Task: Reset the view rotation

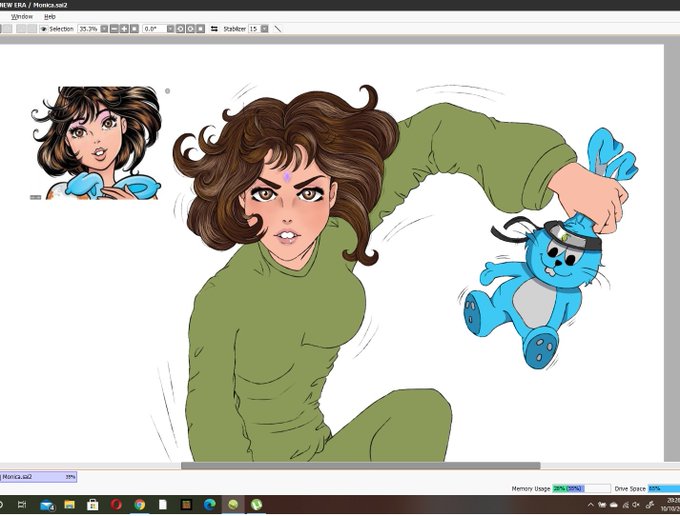Action: [200, 29]
